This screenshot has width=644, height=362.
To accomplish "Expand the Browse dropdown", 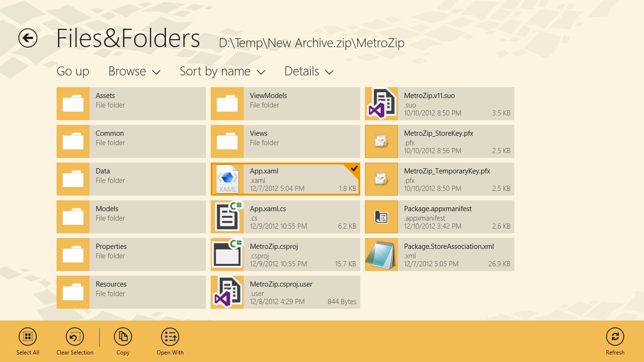I will pos(134,71).
